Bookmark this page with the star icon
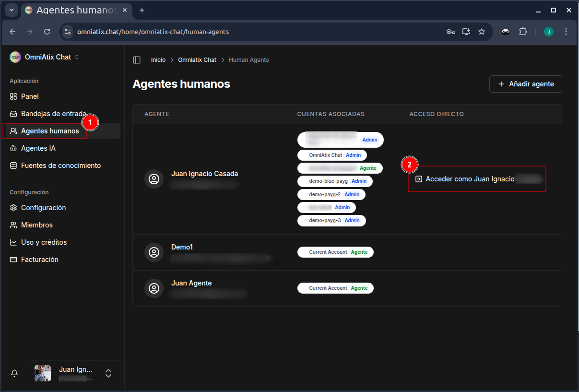Screen dimensions: 579x392 [x=482, y=32]
